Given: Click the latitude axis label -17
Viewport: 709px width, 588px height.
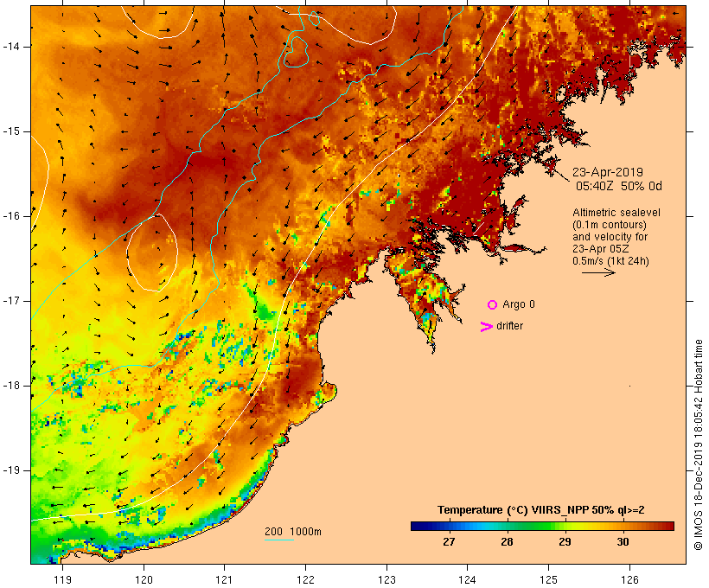Looking at the screenshot, I should 11,301.
